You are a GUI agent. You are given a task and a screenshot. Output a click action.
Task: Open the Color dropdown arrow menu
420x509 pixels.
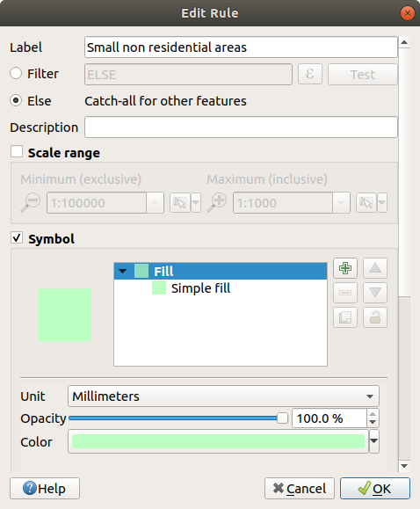374,440
